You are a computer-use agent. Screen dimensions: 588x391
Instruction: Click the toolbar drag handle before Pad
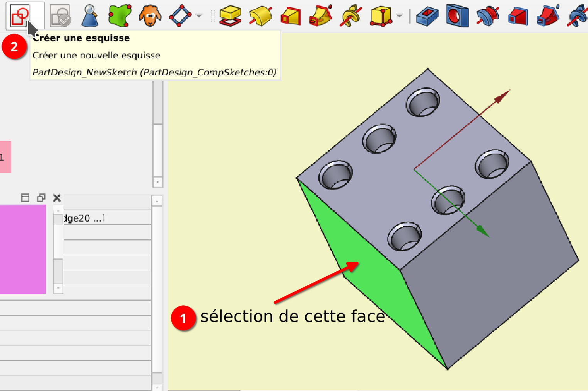[x=212, y=16]
